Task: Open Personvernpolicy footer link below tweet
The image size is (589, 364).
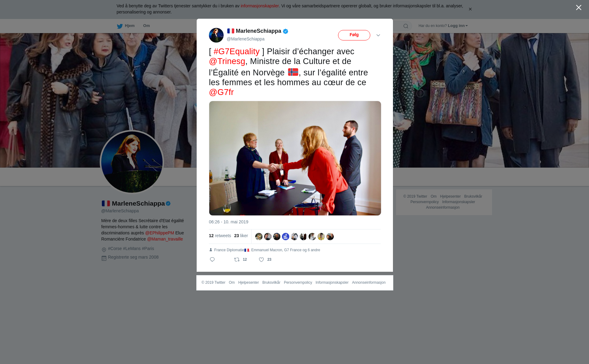Action: click(298, 282)
